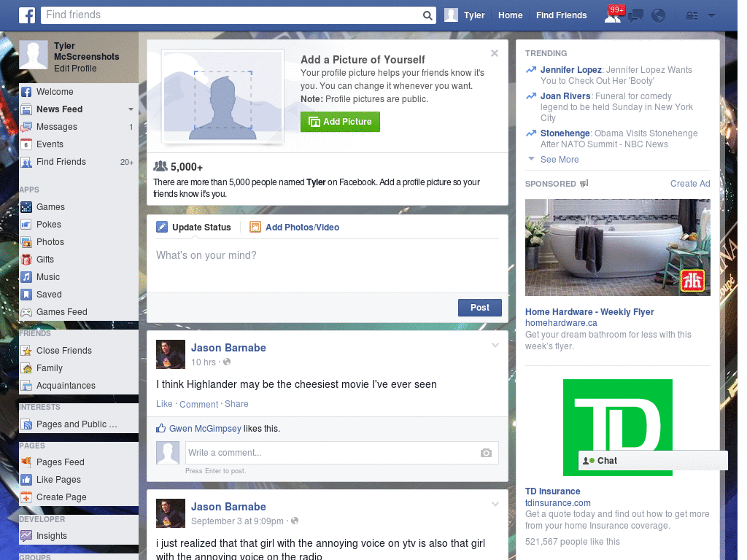The height and width of the screenshot is (560, 747).
Task: Expand See More trending topics
Action: [560, 160]
